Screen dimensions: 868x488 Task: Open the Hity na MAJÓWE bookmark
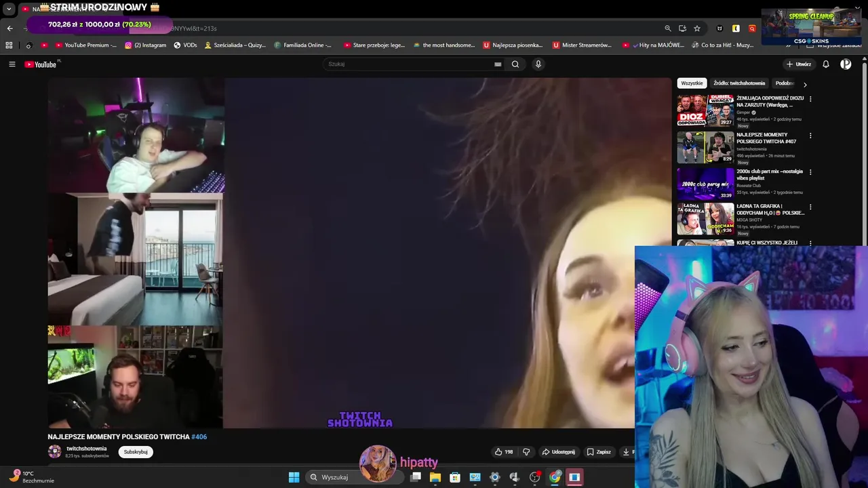654,45
